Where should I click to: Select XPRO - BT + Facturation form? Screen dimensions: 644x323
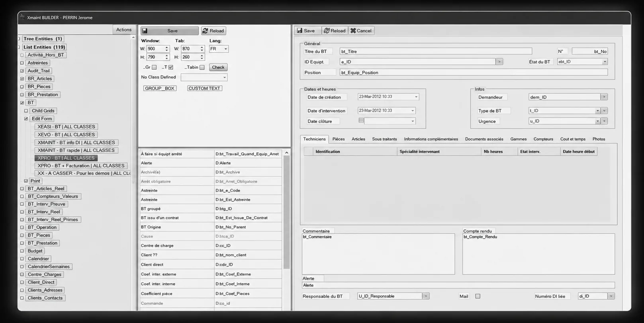pyautogui.click(x=81, y=166)
